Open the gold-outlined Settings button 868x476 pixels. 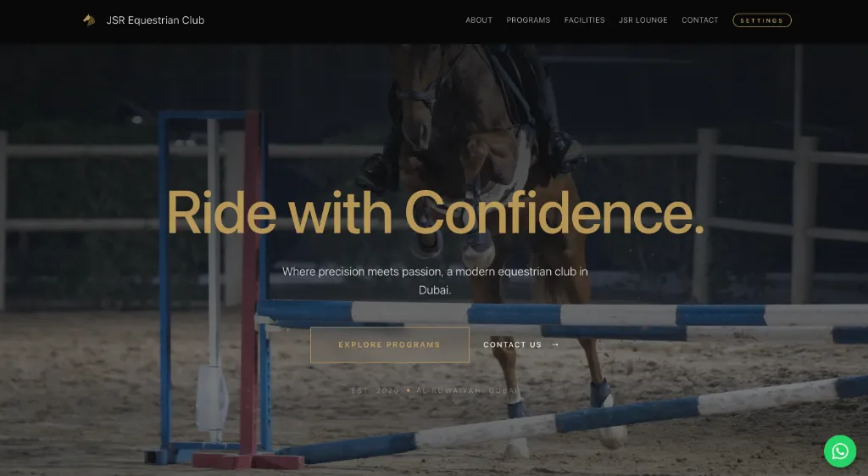762,20
